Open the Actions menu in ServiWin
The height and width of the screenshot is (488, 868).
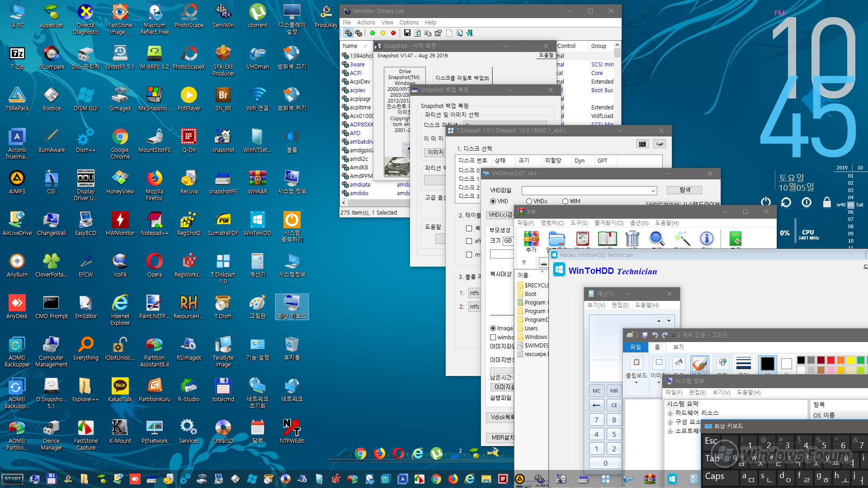pyautogui.click(x=366, y=23)
